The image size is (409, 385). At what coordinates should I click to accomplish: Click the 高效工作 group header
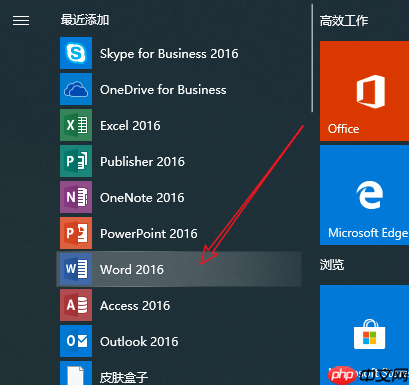(344, 21)
